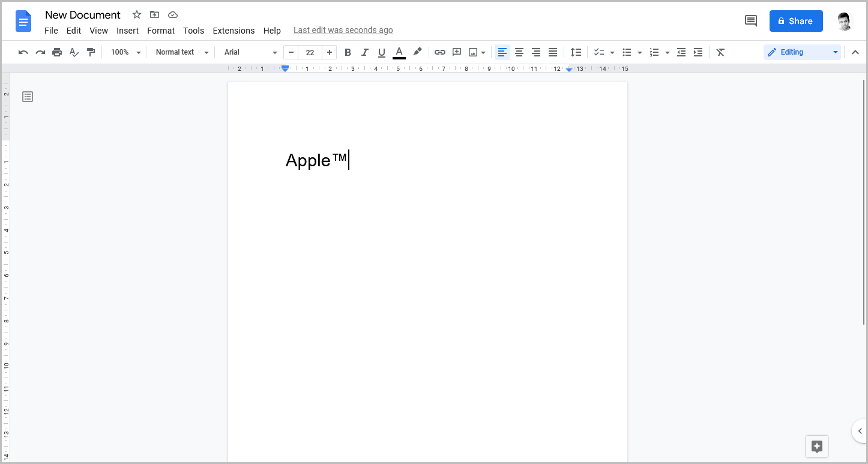868x464 pixels.
Task: Move document to a folder icon
Action: 155,14
